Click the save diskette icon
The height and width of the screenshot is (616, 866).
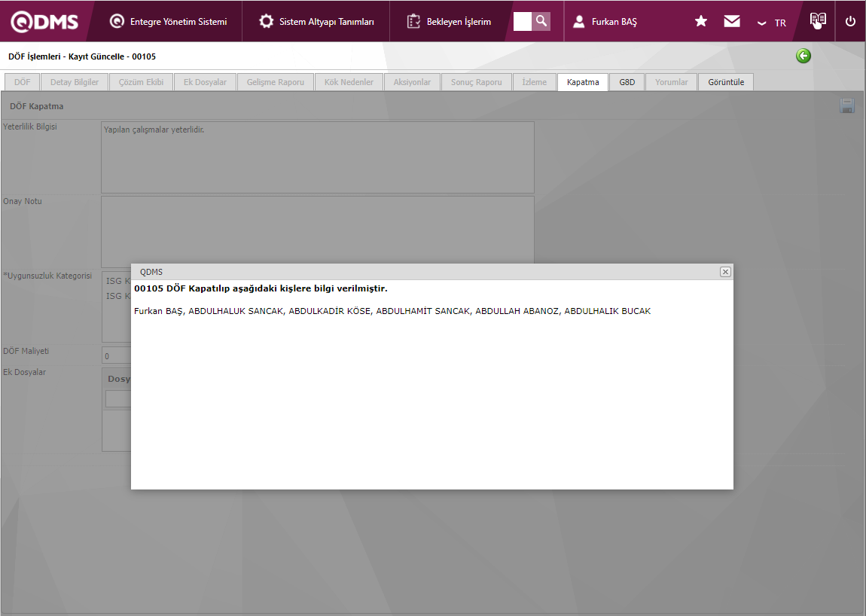coord(847,105)
